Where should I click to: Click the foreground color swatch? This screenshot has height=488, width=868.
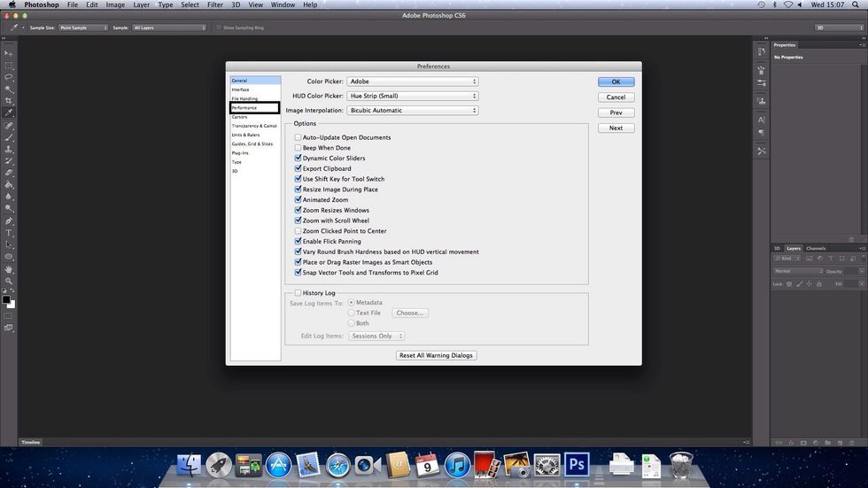pyautogui.click(x=6, y=299)
